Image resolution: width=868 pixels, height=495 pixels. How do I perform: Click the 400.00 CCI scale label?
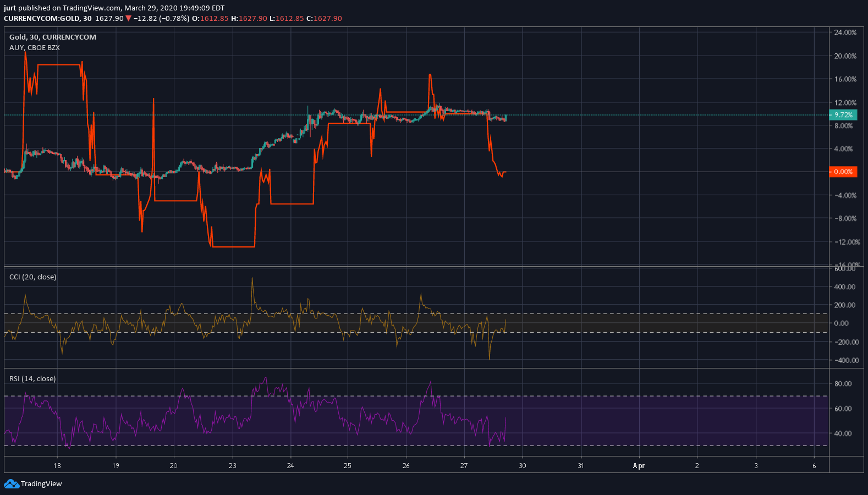click(844, 287)
